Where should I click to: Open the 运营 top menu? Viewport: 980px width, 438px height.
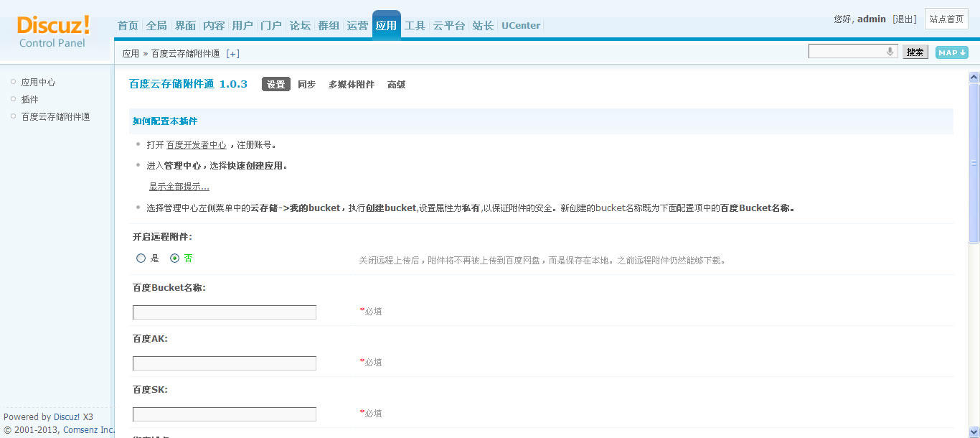tap(357, 26)
